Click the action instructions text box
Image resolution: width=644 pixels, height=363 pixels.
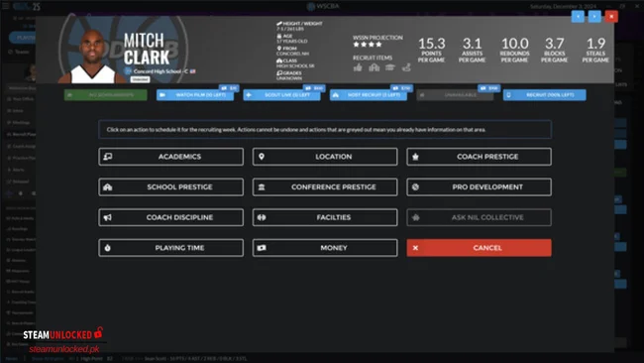pos(325,130)
